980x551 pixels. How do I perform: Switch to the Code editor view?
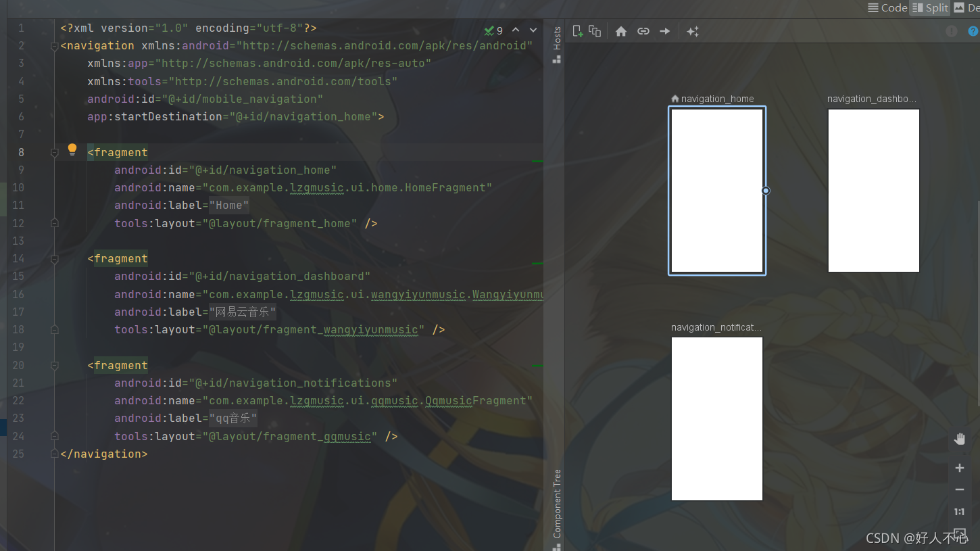pos(887,8)
